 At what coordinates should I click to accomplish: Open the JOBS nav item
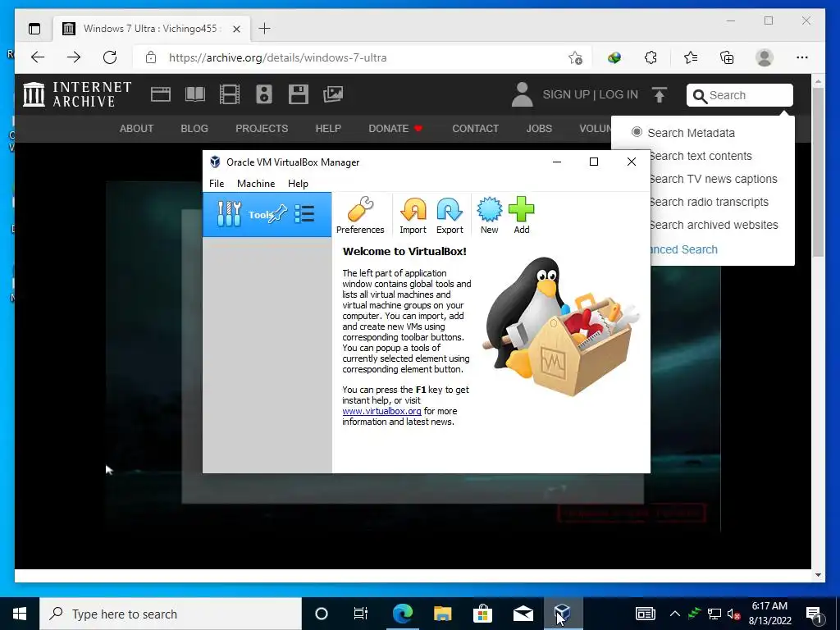pyautogui.click(x=539, y=129)
